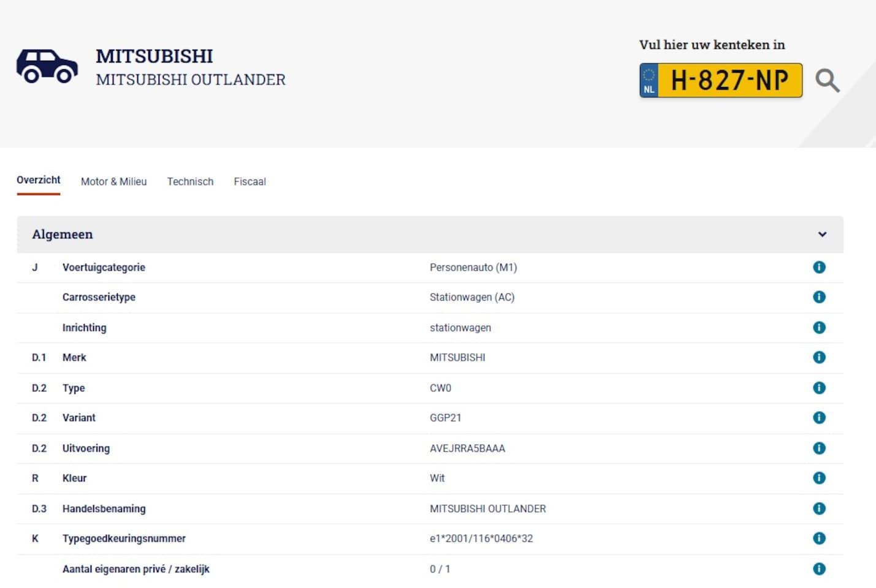This screenshot has width=876, height=588.
Task: Click info icon for Handelsbenaming row
Action: pos(819,508)
